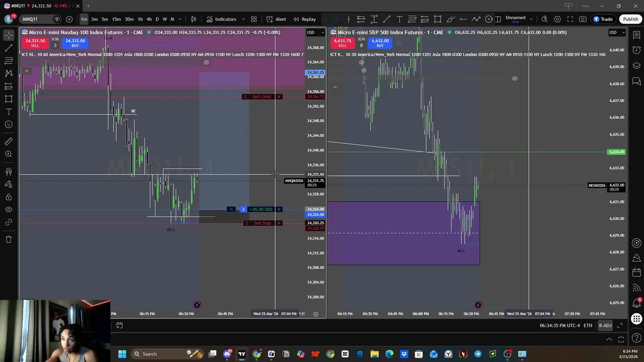Click the 6,632.00 BUY button on S&P chart
Image resolution: width=644 pixels, height=362 pixels.
click(x=380, y=43)
